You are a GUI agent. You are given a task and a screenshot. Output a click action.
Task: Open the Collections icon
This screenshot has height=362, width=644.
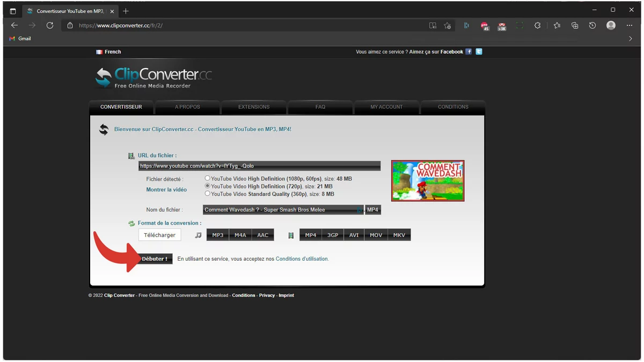[x=575, y=25]
